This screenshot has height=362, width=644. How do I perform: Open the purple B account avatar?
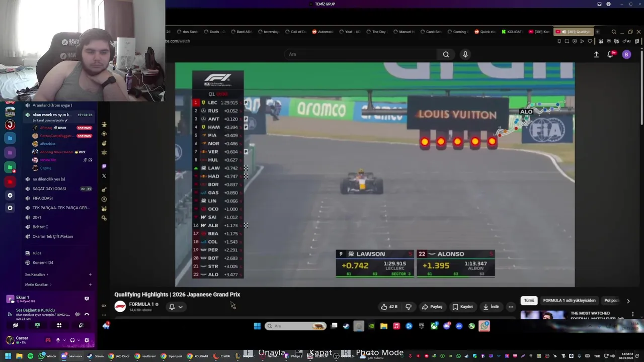click(x=626, y=54)
